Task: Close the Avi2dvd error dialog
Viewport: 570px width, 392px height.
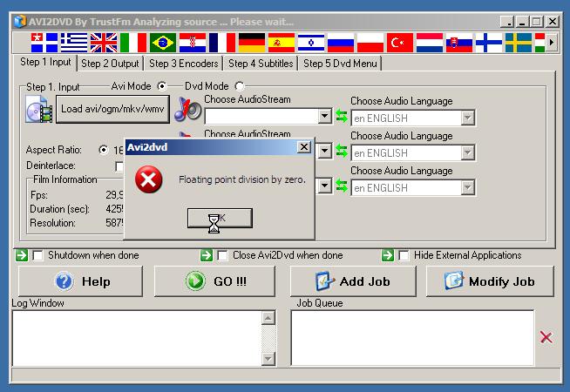Action: 303,146
